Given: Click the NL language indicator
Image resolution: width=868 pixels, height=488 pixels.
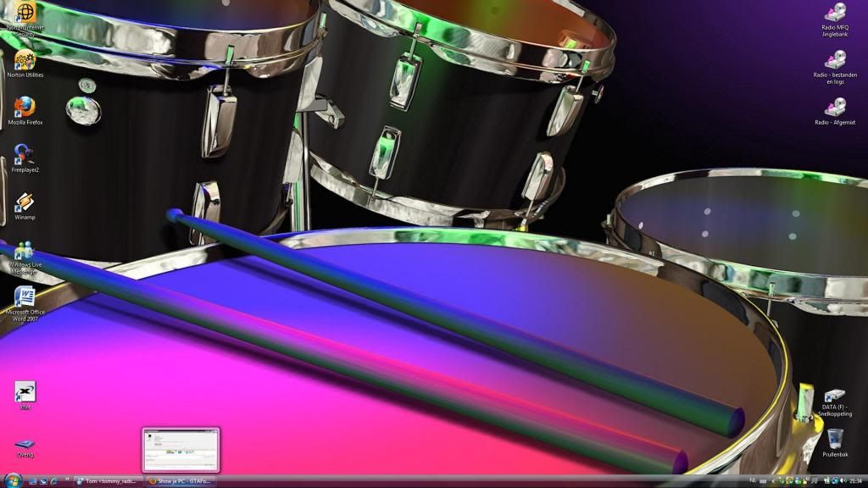Looking at the screenshot, I should point(753,480).
